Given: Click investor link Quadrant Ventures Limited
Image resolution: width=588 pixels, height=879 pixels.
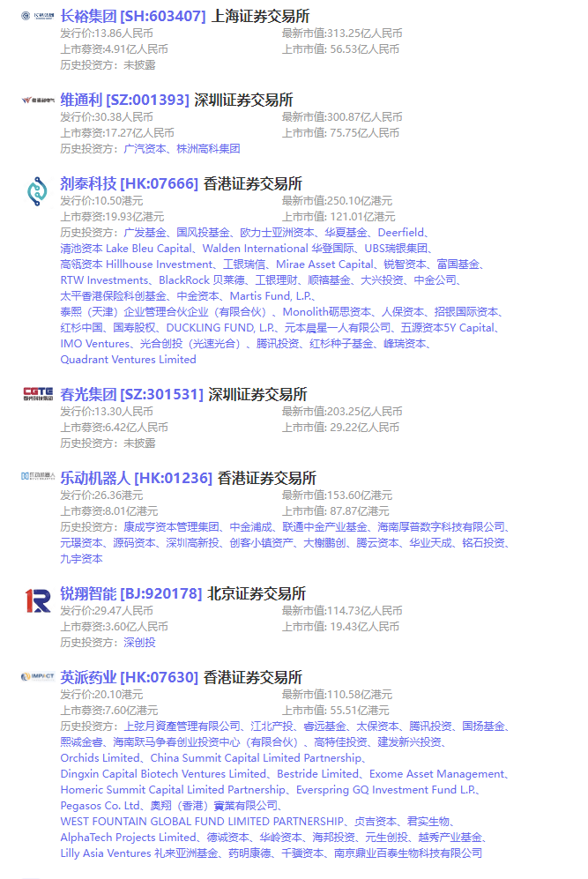Looking at the screenshot, I should coord(129,360).
